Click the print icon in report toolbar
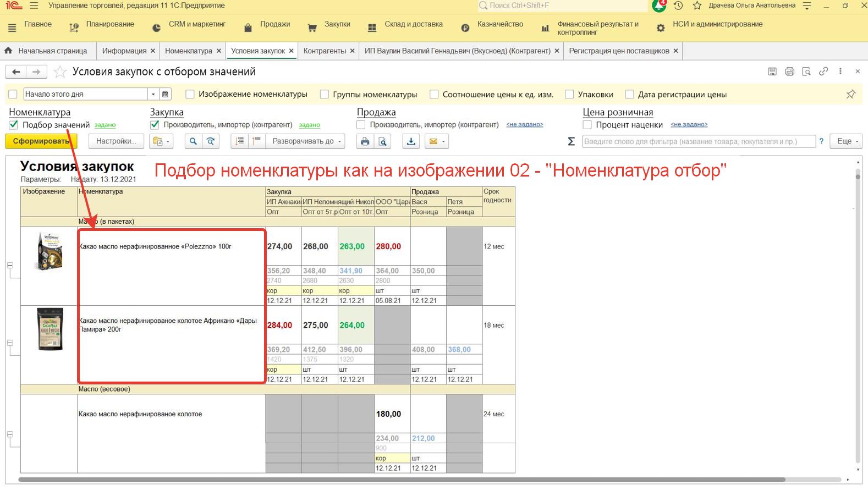This screenshot has height=490, width=868. (365, 142)
